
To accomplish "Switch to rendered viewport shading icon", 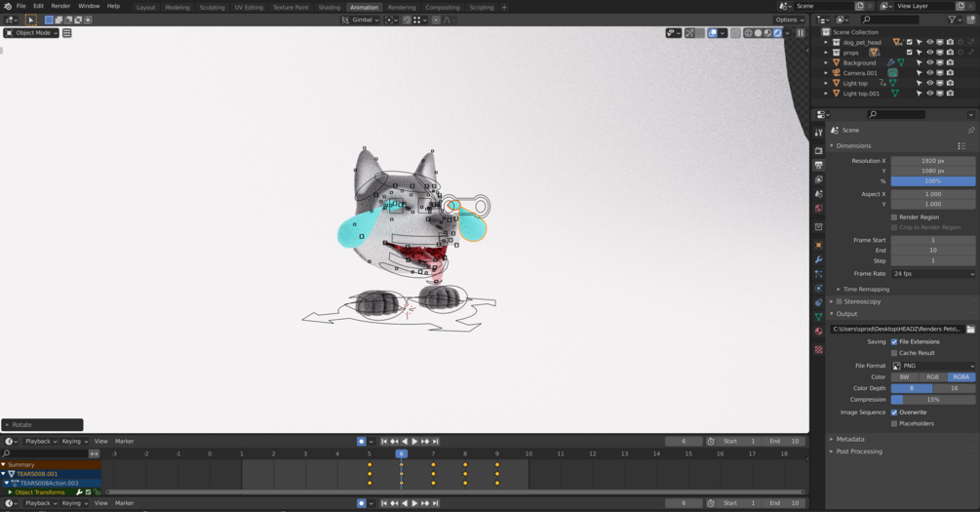I will click(778, 33).
